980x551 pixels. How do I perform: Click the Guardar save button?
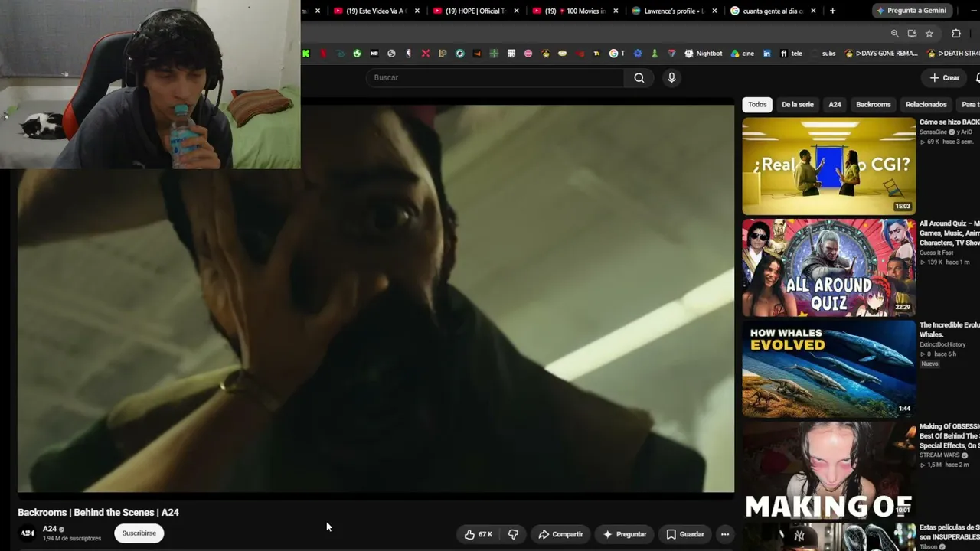pos(685,534)
